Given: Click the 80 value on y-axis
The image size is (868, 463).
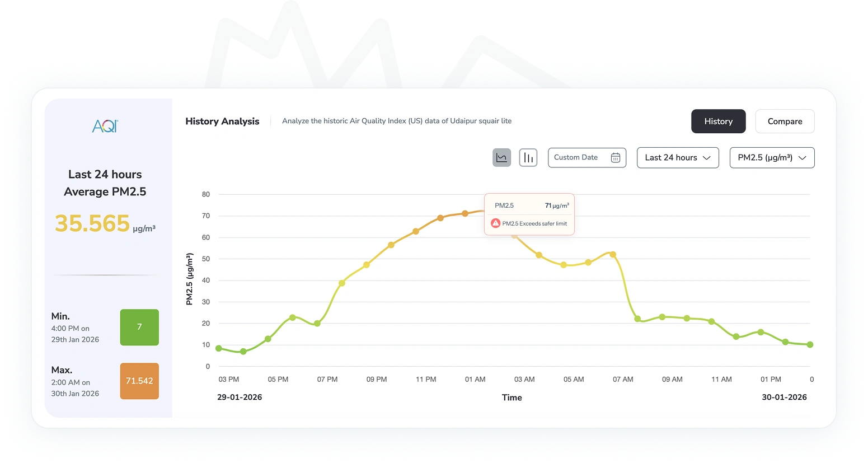Looking at the screenshot, I should (206, 195).
